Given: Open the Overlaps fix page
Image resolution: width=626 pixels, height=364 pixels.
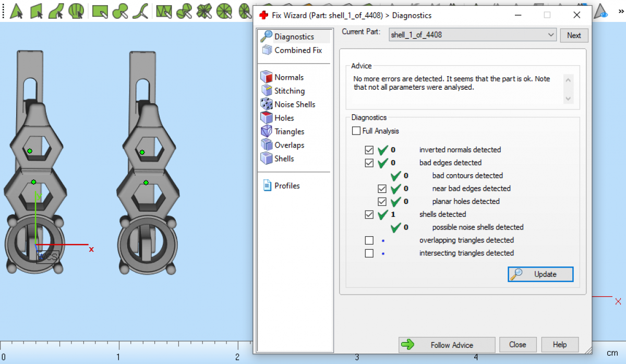Looking at the screenshot, I should 289,145.
